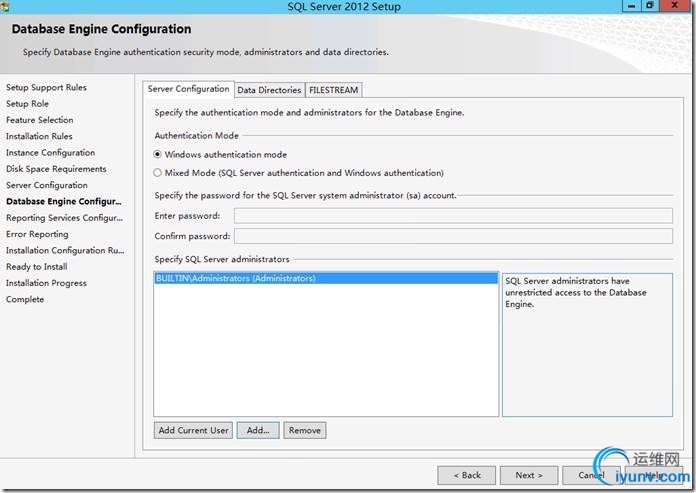The image size is (696, 493).
Task: Click Disk Space Requirements step
Action: [56, 169]
